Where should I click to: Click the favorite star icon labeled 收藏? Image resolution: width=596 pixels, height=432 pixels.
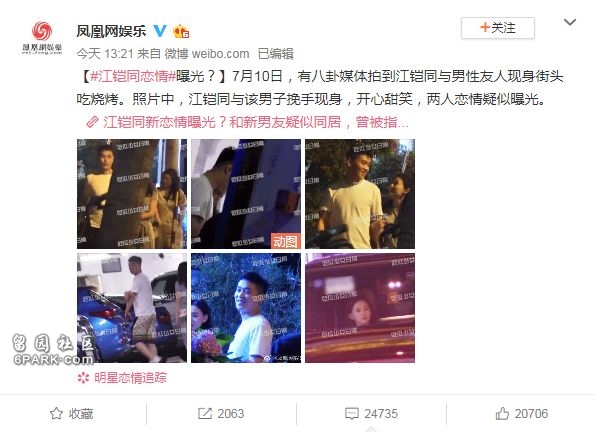(x=56, y=413)
